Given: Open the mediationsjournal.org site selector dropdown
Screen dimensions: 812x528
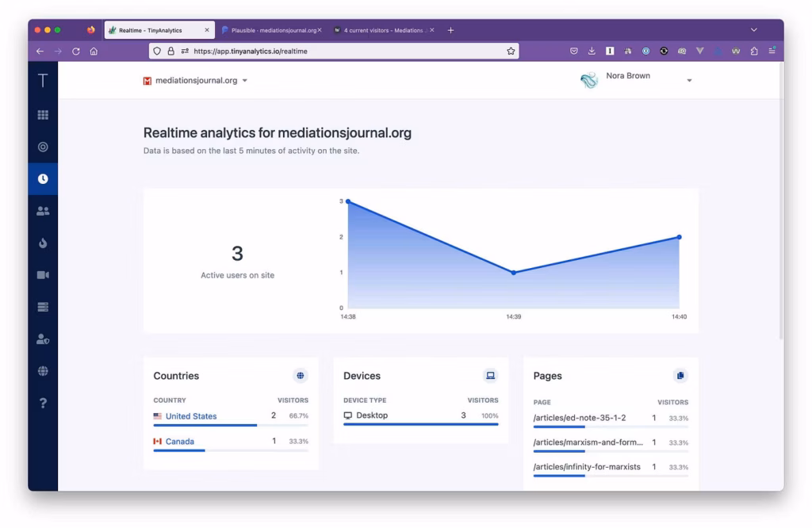Looking at the screenshot, I should coord(196,80).
